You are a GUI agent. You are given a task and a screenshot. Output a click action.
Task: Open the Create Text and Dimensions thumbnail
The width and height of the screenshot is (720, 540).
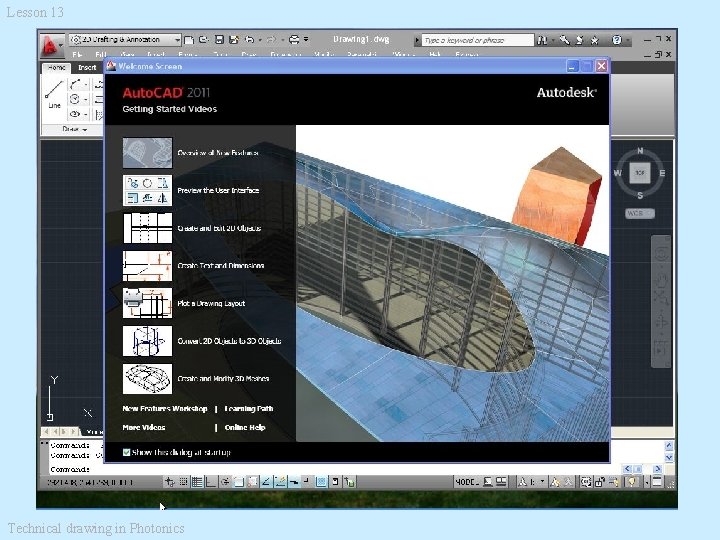coord(147,266)
